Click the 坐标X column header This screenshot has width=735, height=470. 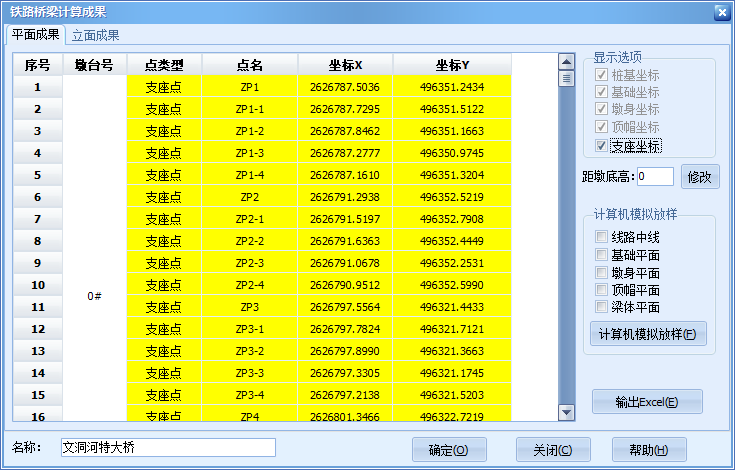click(345, 65)
